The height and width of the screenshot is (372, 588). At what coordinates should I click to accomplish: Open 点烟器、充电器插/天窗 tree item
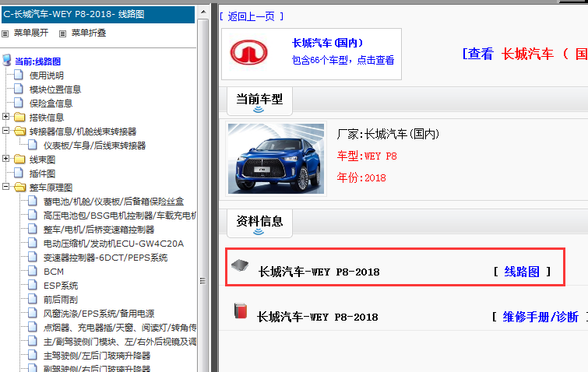(120, 328)
